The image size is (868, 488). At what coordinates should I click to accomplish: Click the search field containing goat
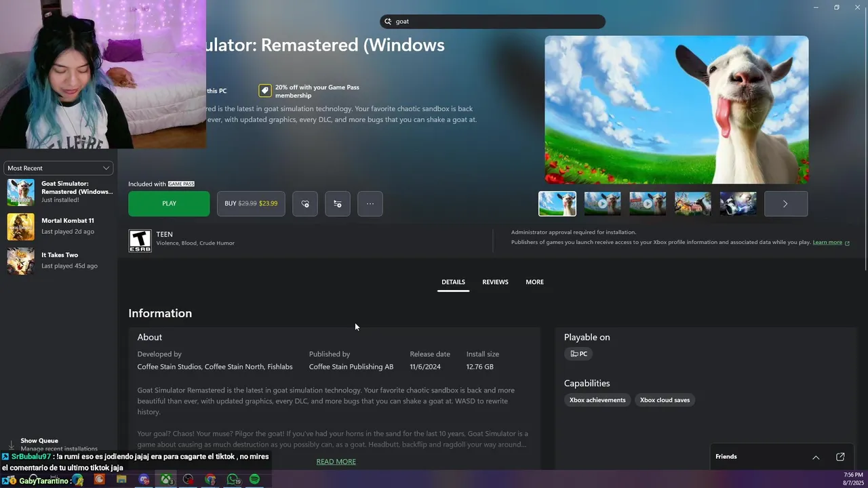(x=492, y=22)
